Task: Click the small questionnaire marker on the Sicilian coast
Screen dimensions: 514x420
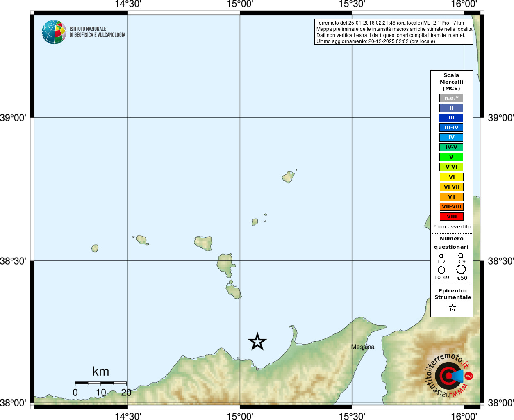Action: [257, 369]
